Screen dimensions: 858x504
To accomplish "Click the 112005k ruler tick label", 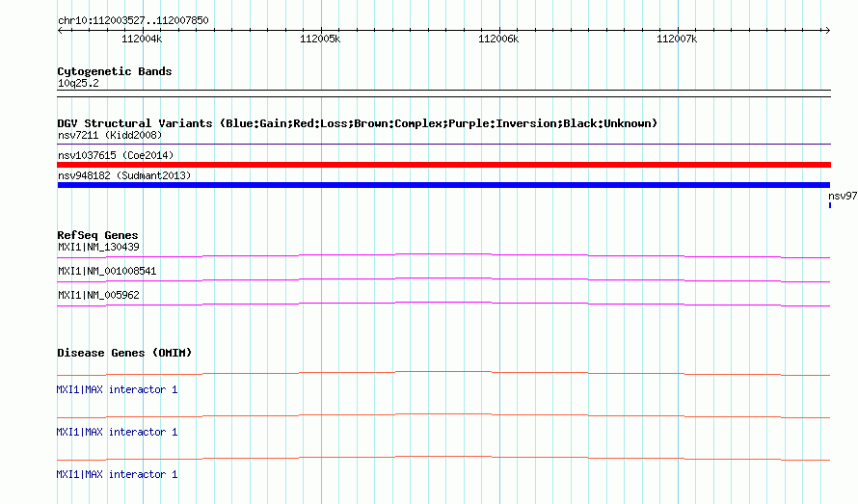I will (x=320, y=39).
